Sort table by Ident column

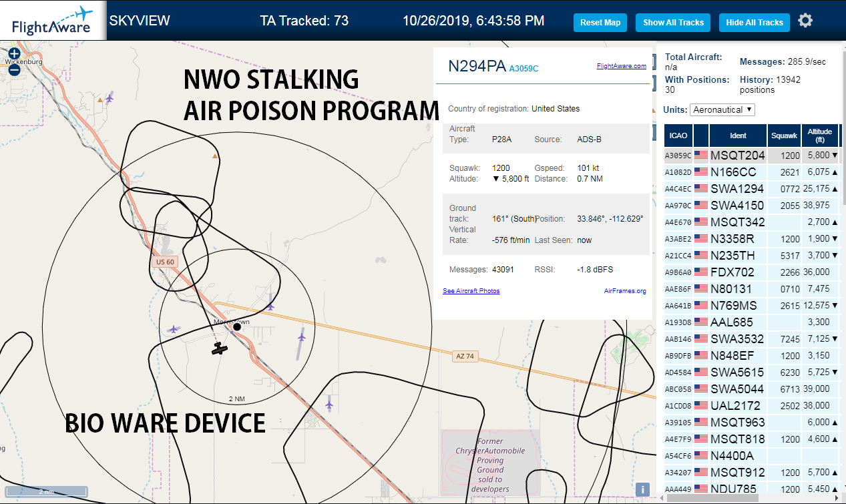click(738, 136)
